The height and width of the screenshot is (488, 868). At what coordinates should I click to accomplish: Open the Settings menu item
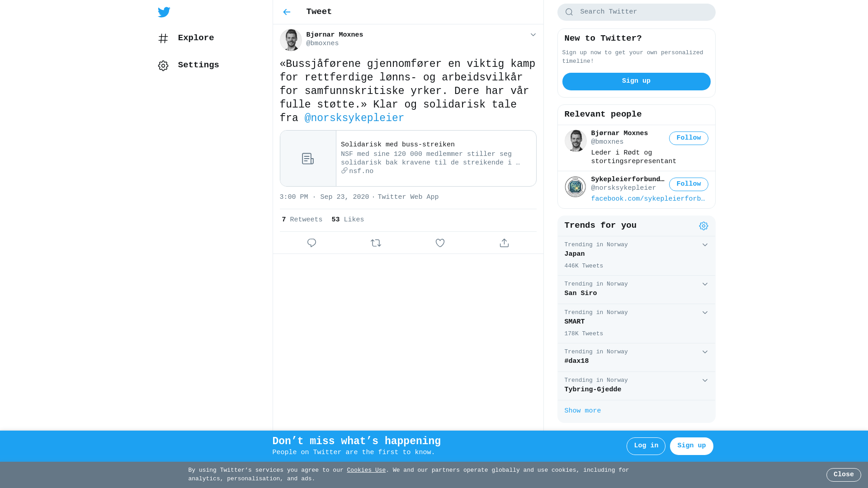pyautogui.click(x=189, y=66)
